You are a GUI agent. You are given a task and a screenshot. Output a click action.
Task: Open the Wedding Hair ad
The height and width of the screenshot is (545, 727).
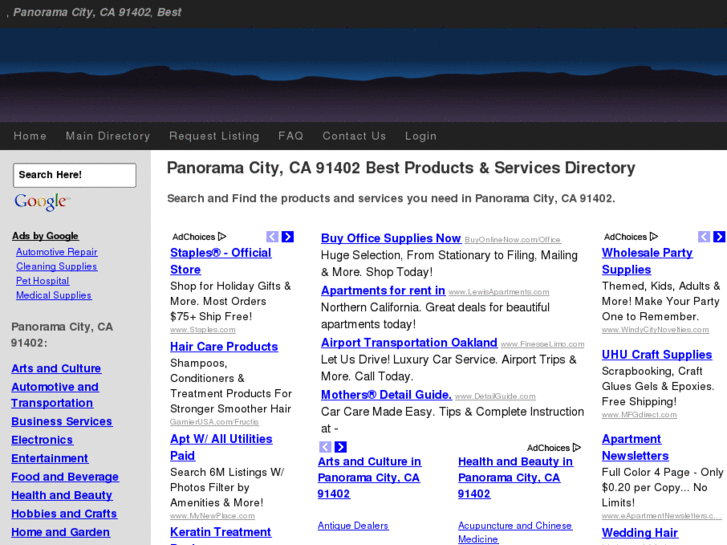pyautogui.click(x=640, y=532)
